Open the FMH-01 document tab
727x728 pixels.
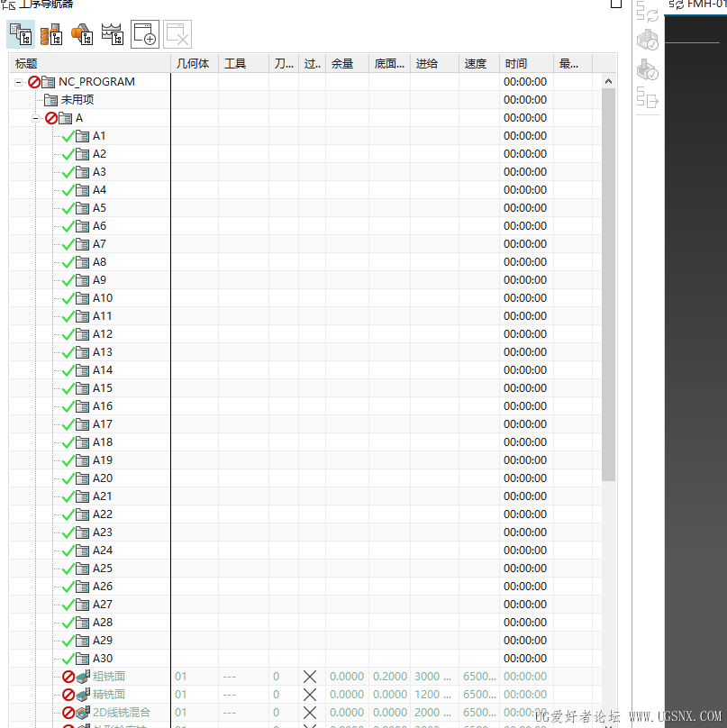(x=698, y=5)
